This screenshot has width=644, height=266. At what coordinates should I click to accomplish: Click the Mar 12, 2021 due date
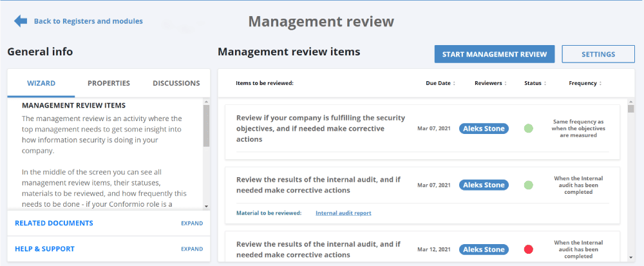click(433, 250)
